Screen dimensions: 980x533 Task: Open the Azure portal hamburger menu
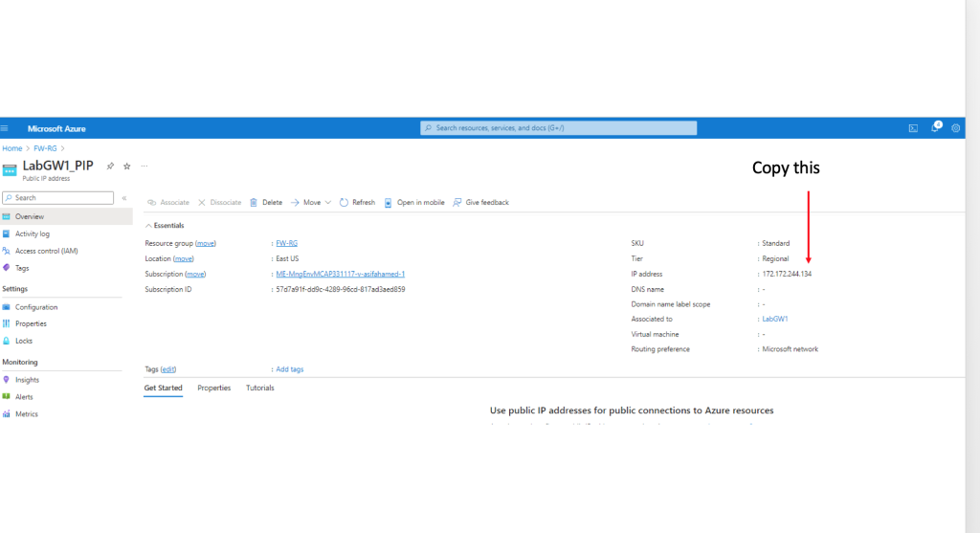5,128
